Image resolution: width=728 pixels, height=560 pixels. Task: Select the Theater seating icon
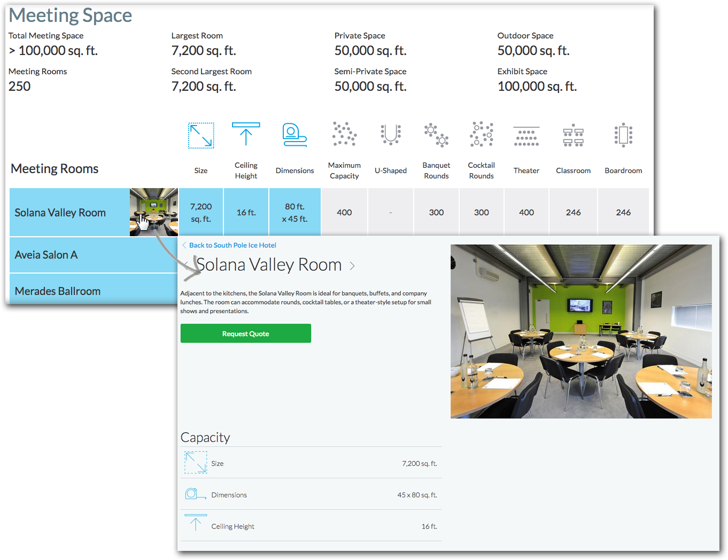point(526,135)
